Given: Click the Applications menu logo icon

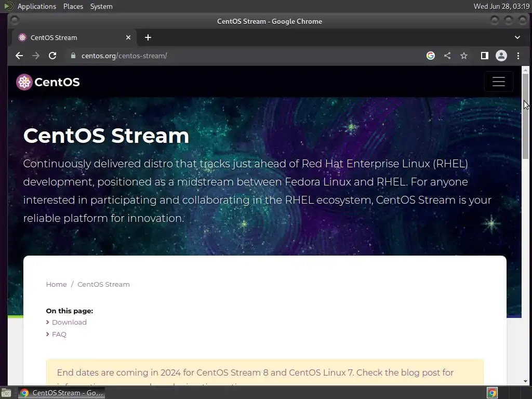Looking at the screenshot, I should point(8,6).
